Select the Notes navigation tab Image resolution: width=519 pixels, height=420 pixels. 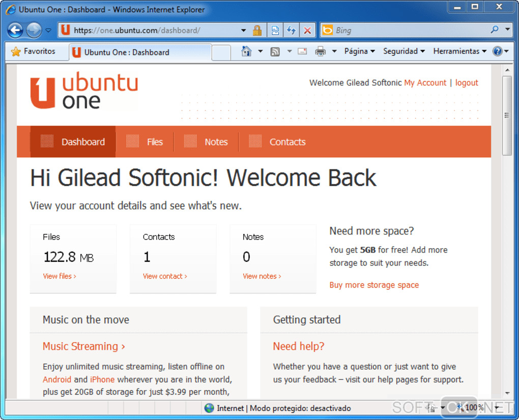206,142
